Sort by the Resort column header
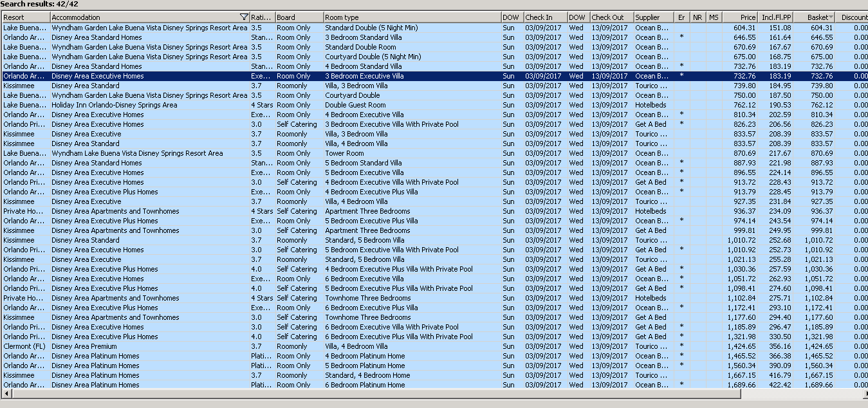Screen dimensions: 868x408 (26, 17)
